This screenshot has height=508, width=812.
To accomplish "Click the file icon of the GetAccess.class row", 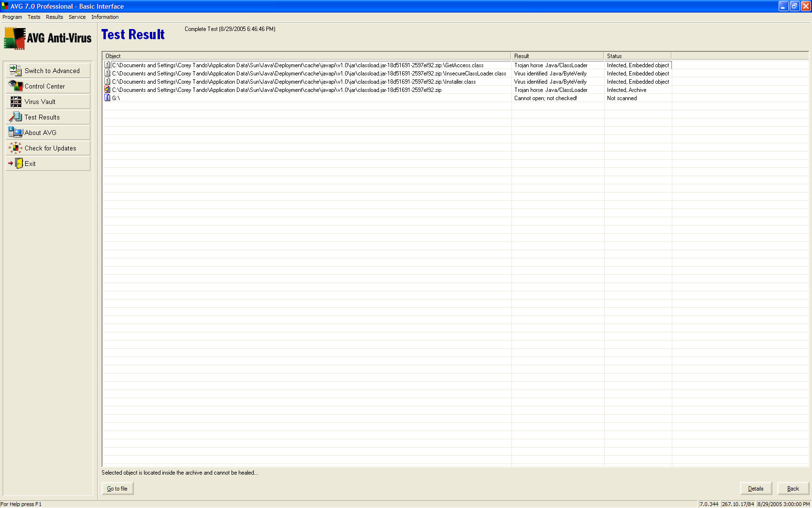I will 107,65.
